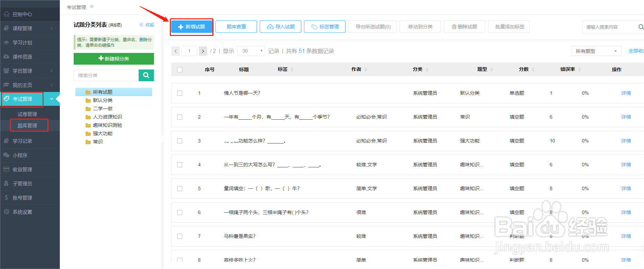Click the 学习计划 eye icon
The image size is (644, 269).
tap(7, 43)
